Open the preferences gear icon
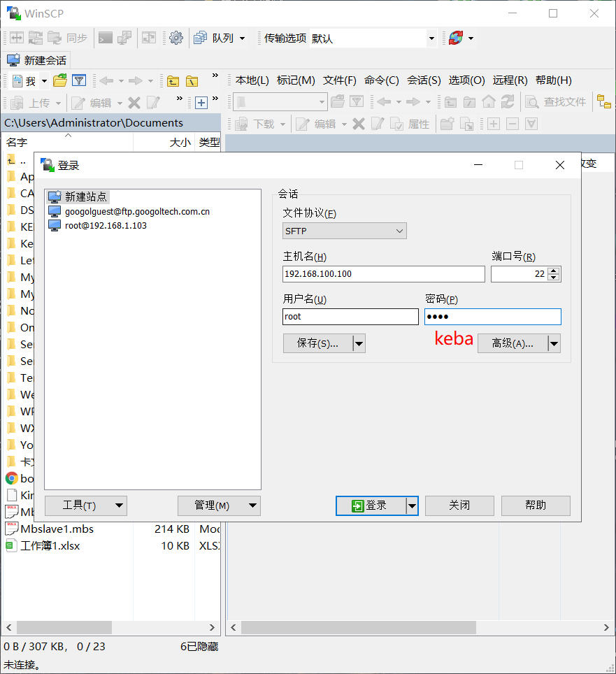The image size is (616, 674). pos(176,38)
